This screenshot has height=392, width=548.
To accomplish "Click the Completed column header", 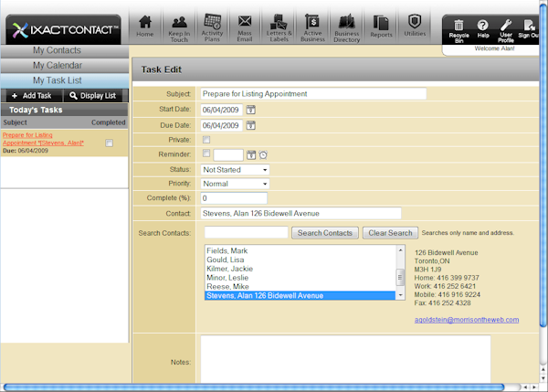I will pos(109,122).
